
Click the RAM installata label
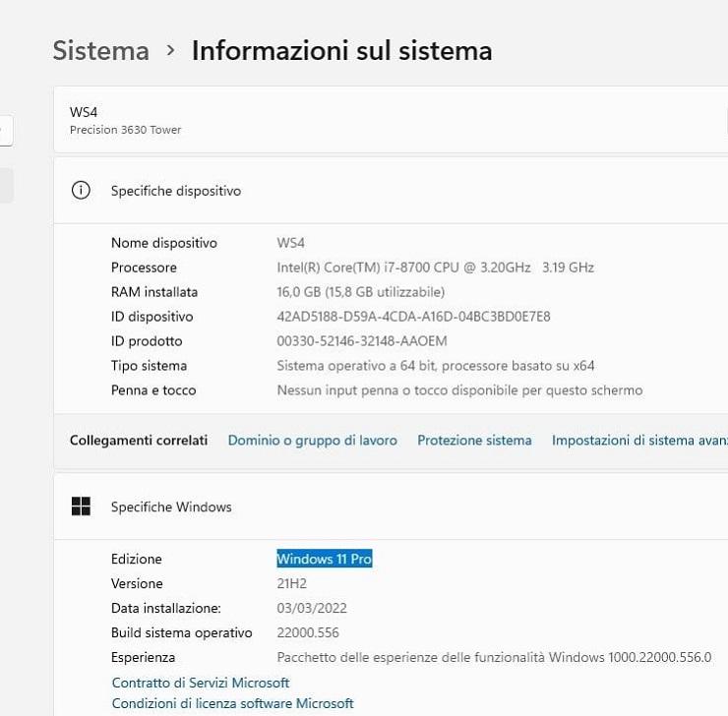coord(154,292)
